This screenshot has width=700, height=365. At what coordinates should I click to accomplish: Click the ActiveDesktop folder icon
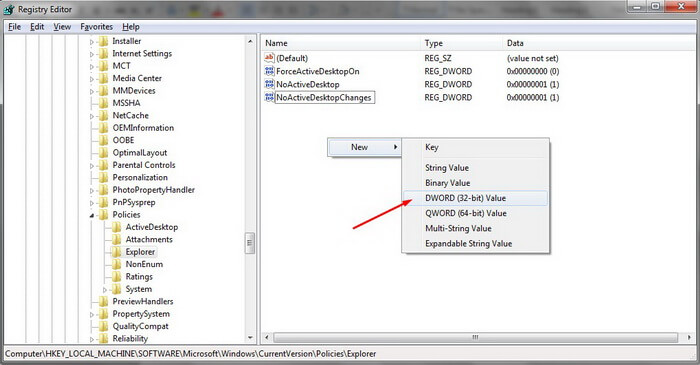[117, 227]
